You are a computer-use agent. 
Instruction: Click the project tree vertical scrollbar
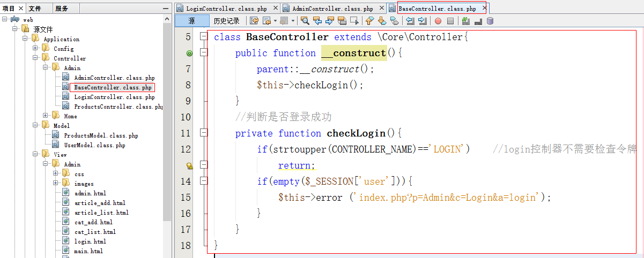point(167,107)
